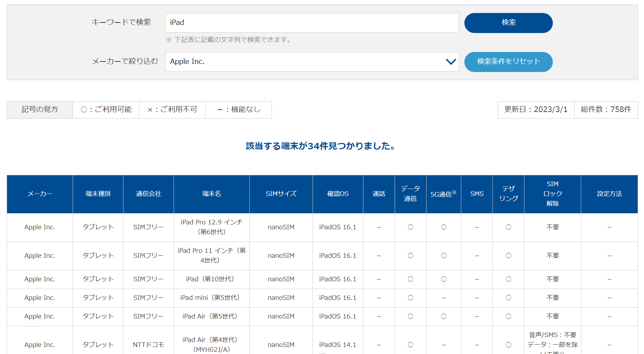
Task: Click the 該当する端末が34件見つかりました heading
Action: click(x=321, y=146)
